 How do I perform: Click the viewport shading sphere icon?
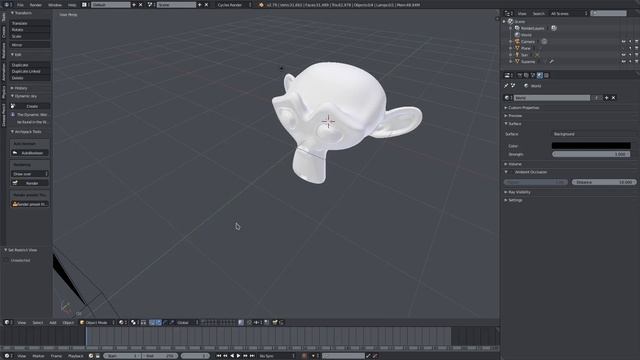[122, 322]
